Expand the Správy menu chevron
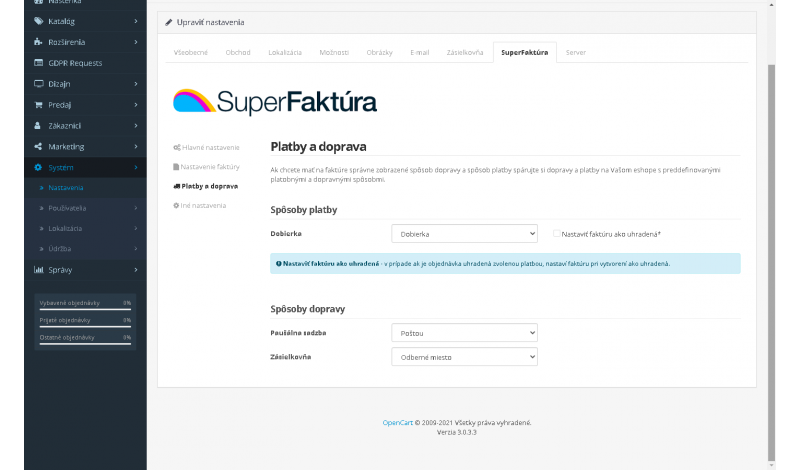Screen dimensions: 800x470 point(136,269)
